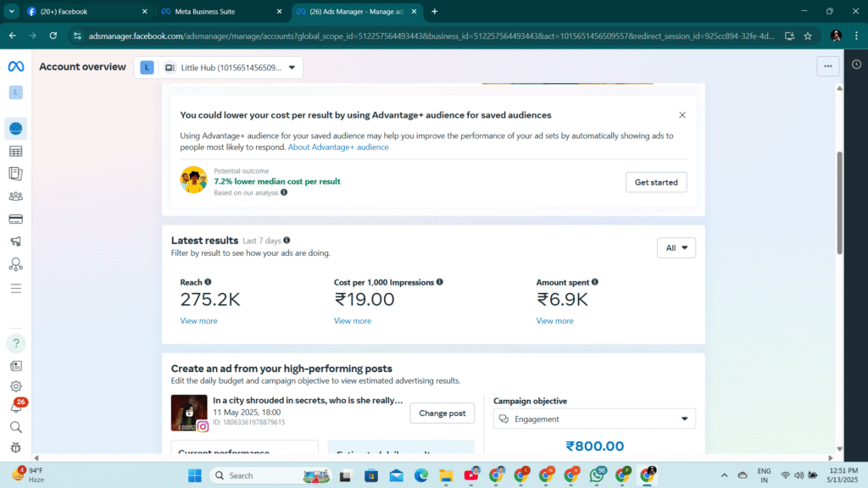Click View more under Amount spent

[x=554, y=321]
